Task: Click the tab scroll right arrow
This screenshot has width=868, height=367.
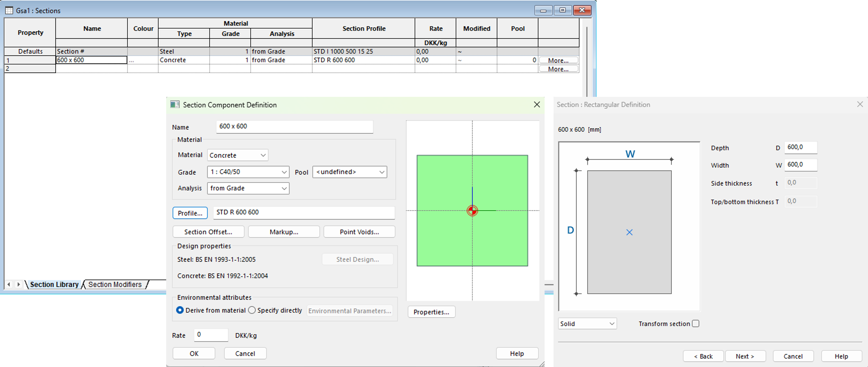Action: pos(19,284)
